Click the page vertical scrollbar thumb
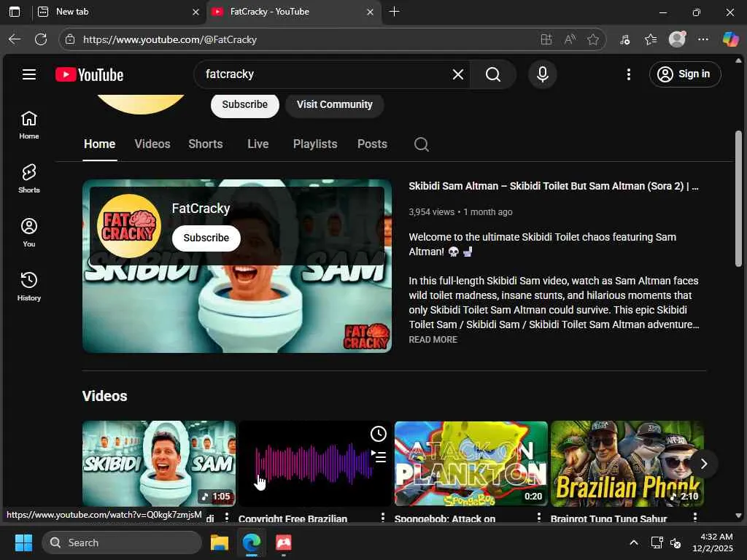Viewport: 747px width, 560px height. 738,198
